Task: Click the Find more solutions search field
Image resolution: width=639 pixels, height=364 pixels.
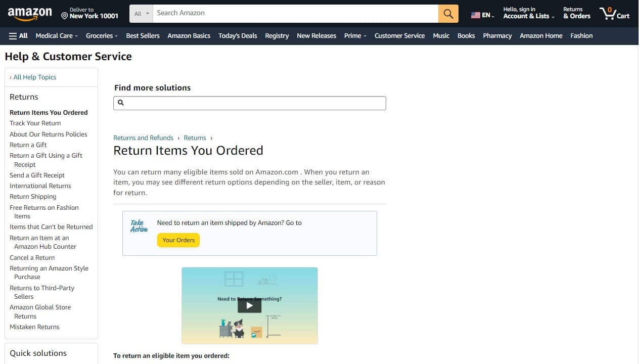Action: [x=250, y=103]
